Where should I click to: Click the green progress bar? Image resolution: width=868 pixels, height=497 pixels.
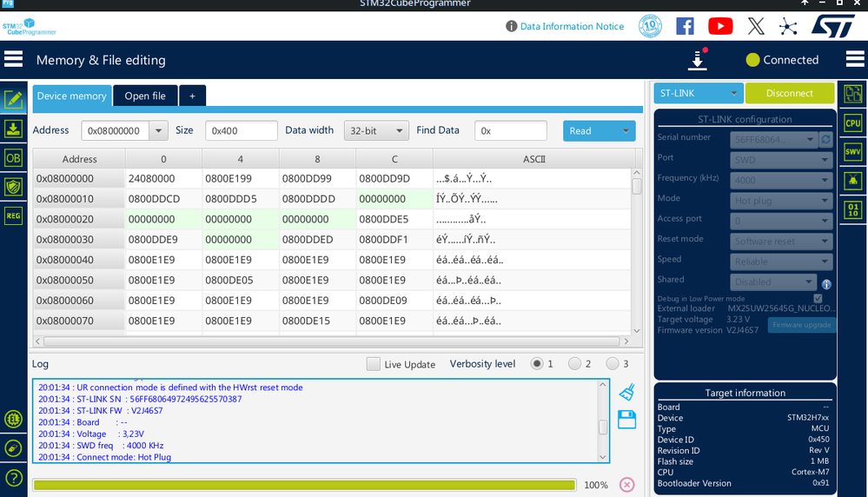304,485
